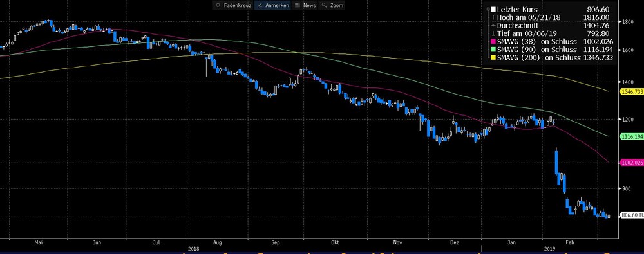
Task: Click the 900 price axis label
Action: tap(627, 188)
